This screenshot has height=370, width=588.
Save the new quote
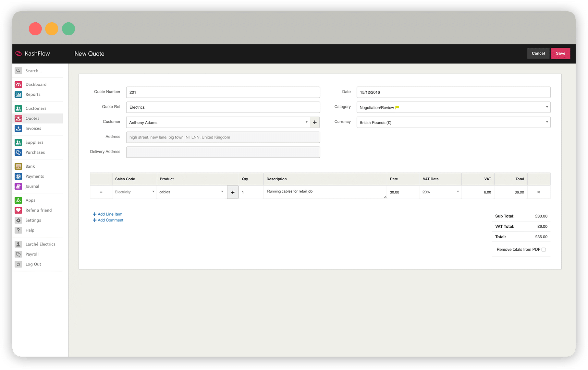point(560,53)
